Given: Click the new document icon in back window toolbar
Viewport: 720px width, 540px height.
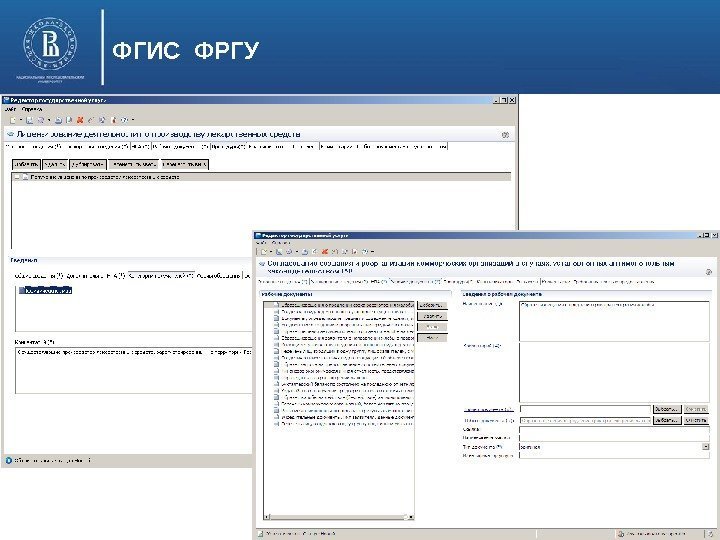Looking at the screenshot, I should click(x=13, y=120).
